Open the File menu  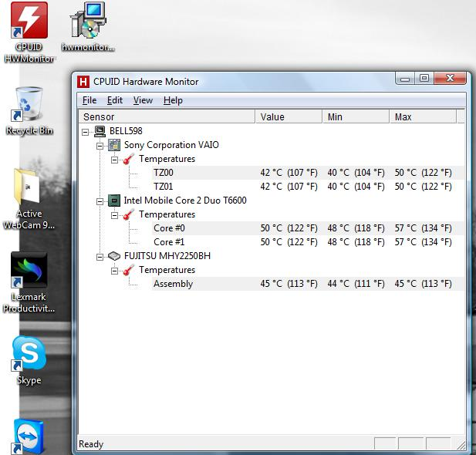tap(89, 100)
